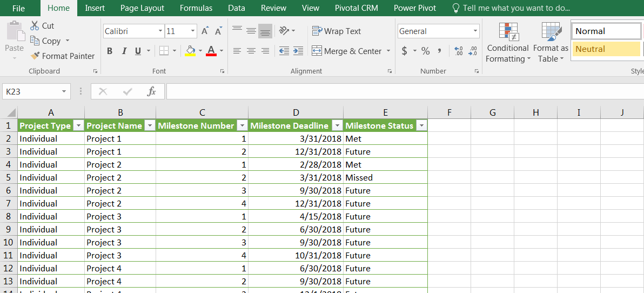
Task: Switch to the Power Pivot tab
Action: (x=415, y=8)
